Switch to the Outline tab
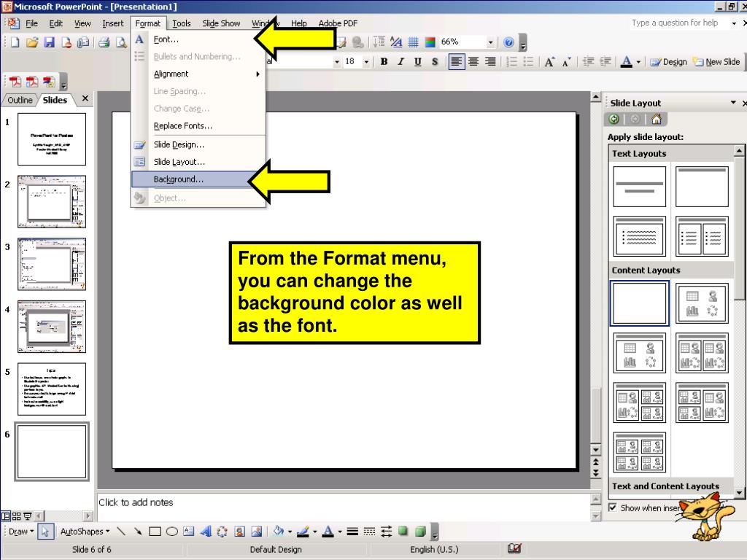This screenshot has width=747, height=560. coord(20,100)
